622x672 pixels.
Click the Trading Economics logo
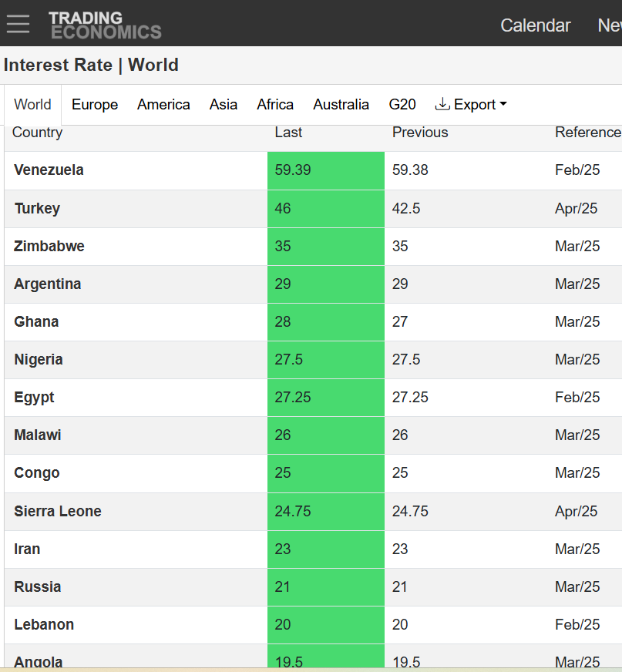[x=105, y=25]
